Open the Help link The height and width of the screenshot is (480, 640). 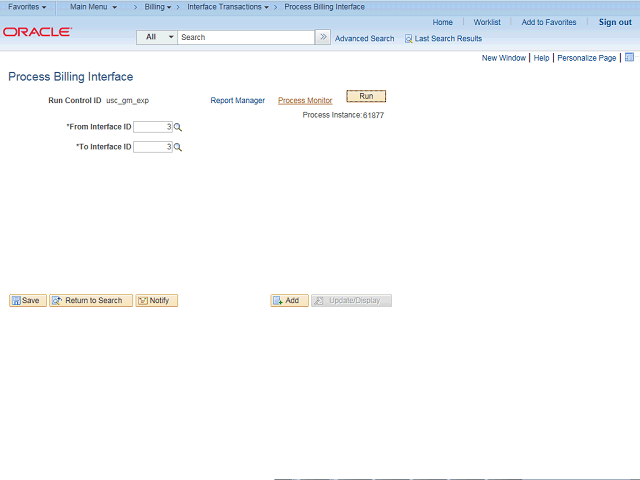[541, 58]
